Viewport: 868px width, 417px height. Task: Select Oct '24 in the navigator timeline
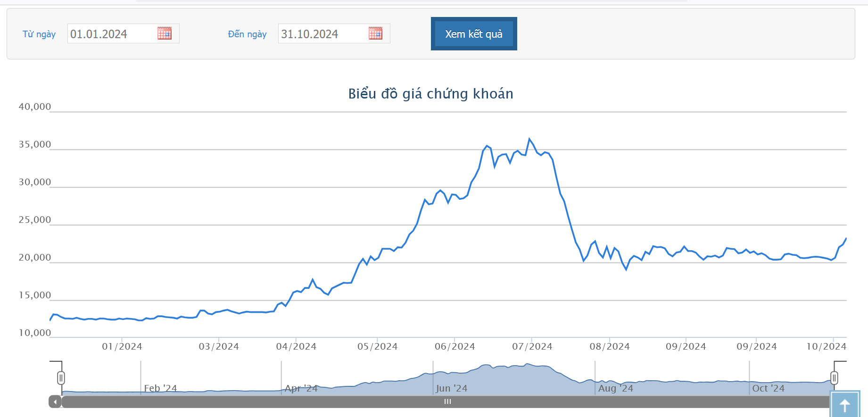[x=768, y=388]
